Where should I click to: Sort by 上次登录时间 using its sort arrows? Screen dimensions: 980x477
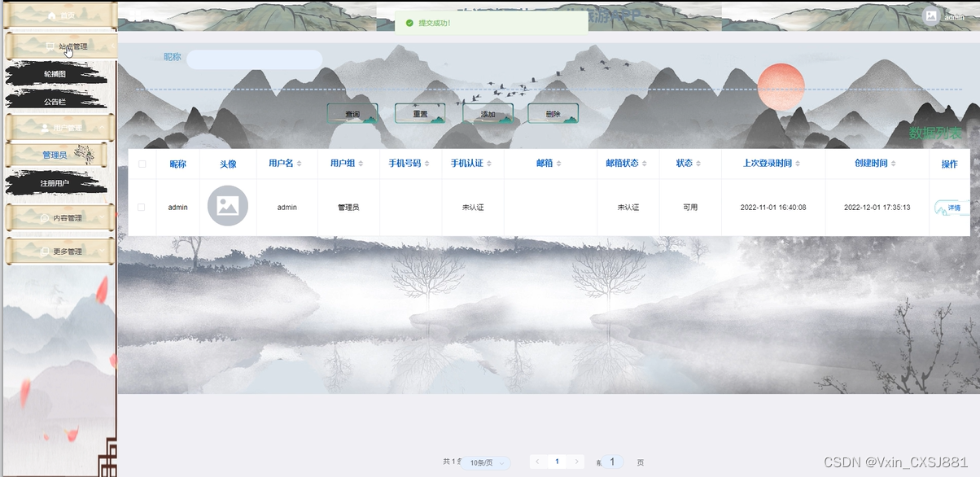click(x=798, y=164)
